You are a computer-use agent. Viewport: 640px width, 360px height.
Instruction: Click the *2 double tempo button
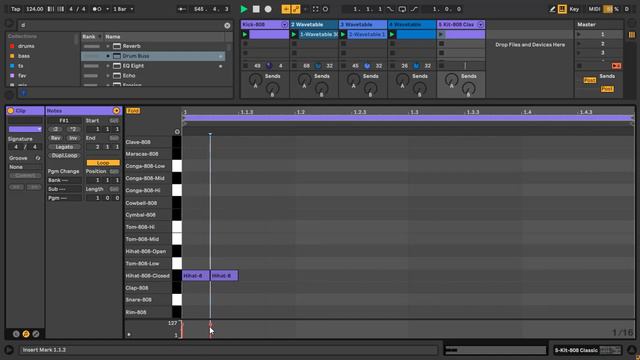[73, 129]
